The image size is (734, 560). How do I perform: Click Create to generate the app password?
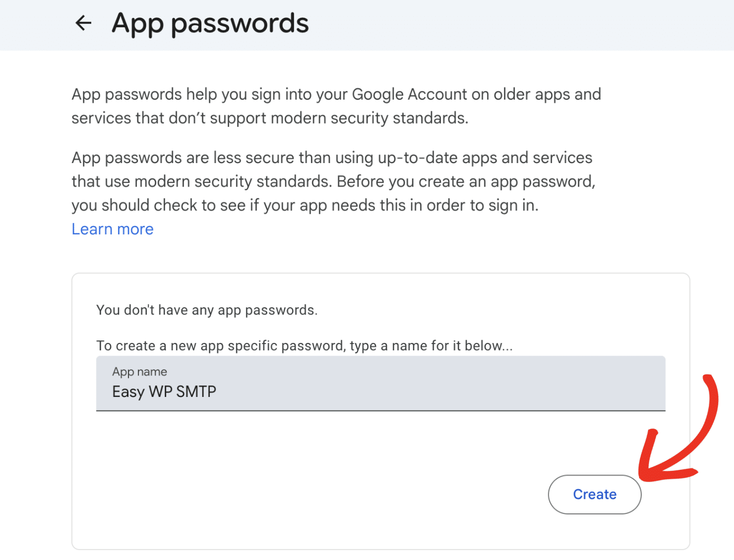595,494
